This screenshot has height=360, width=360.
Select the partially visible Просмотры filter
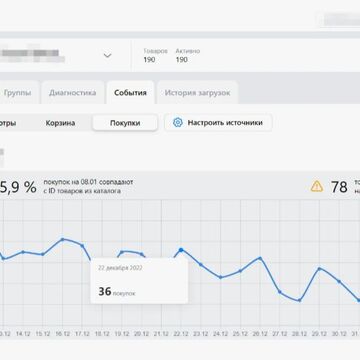click(x=8, y=123)
